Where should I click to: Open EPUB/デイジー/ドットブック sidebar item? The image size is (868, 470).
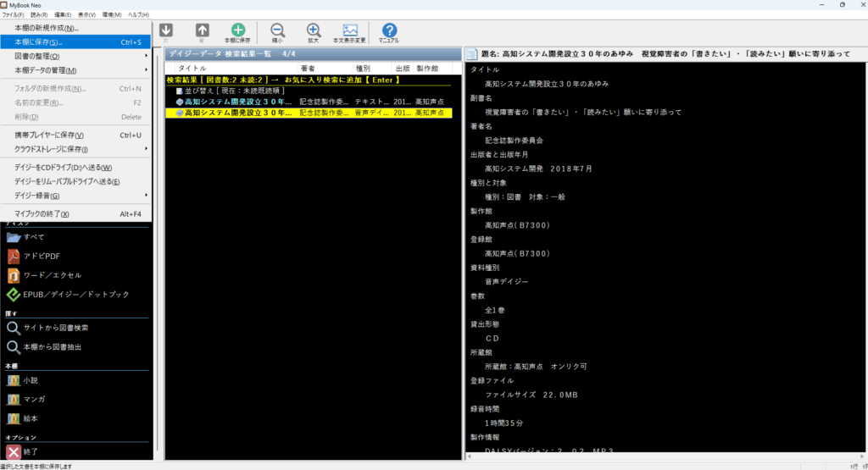75,295
